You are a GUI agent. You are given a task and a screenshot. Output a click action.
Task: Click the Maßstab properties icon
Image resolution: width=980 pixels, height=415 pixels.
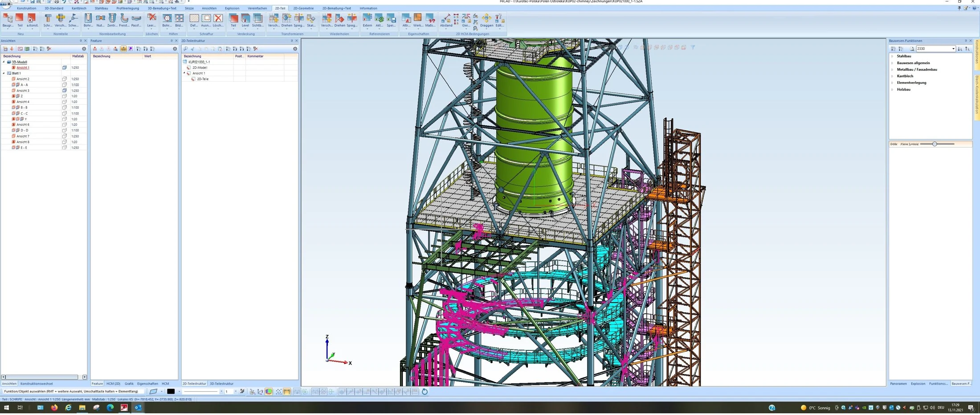pos(430,21)
